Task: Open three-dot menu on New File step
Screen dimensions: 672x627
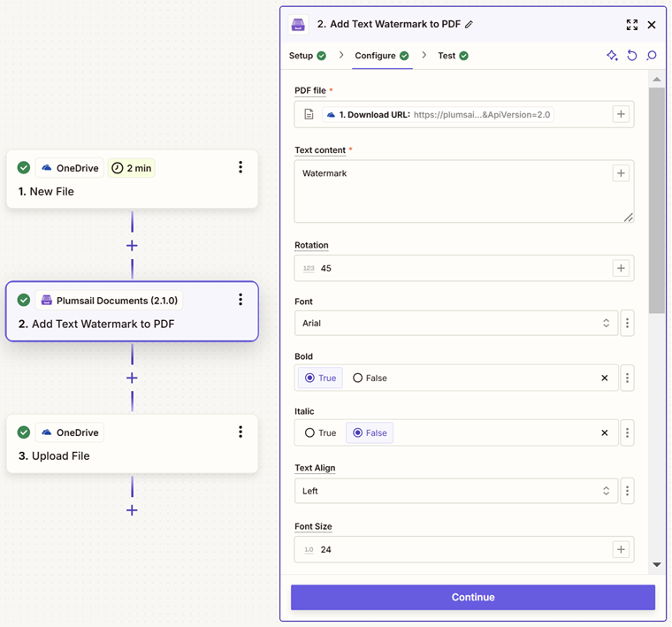Action: tap(241, 167)
